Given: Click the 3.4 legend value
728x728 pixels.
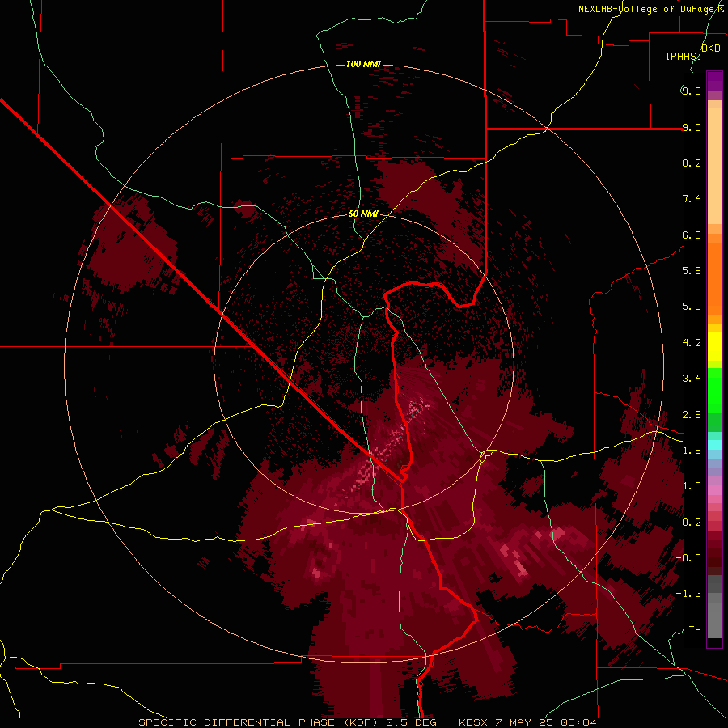Looking at the screenshot, I should click(692, 379).
